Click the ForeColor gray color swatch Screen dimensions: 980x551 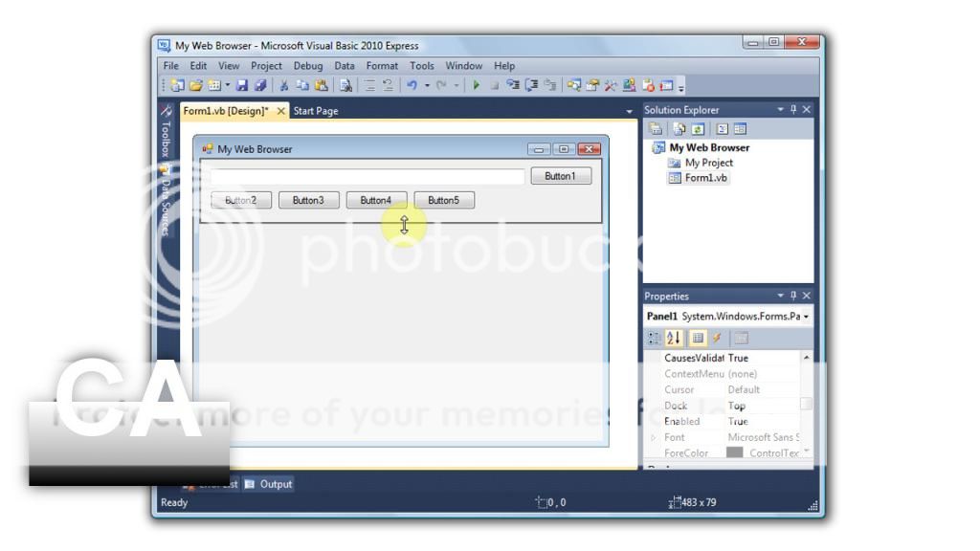[x=734, y=452]
